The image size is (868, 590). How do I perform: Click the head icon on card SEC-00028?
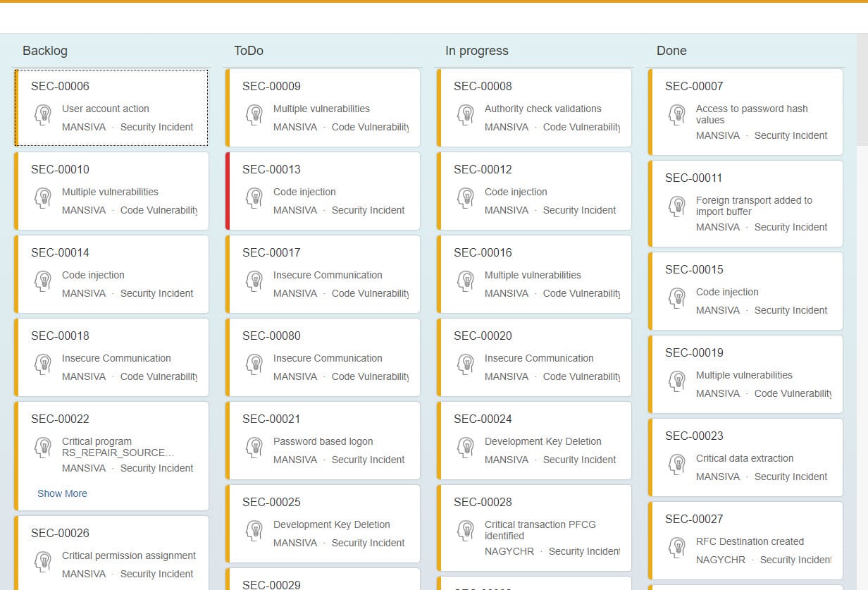[466, 530]
